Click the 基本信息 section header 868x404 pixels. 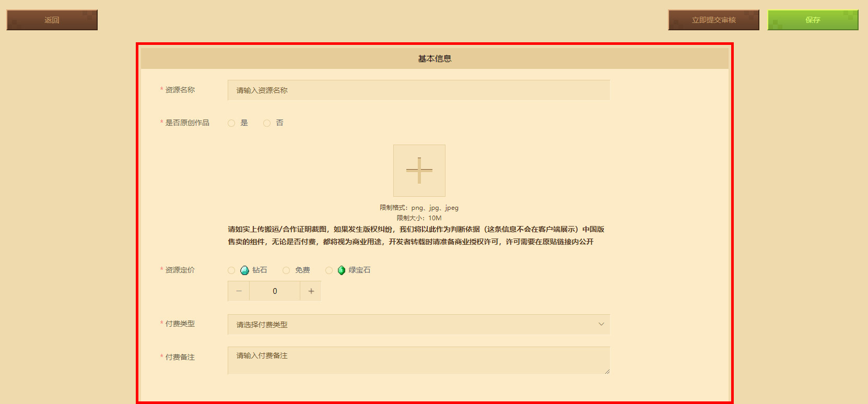click(435, 58)
